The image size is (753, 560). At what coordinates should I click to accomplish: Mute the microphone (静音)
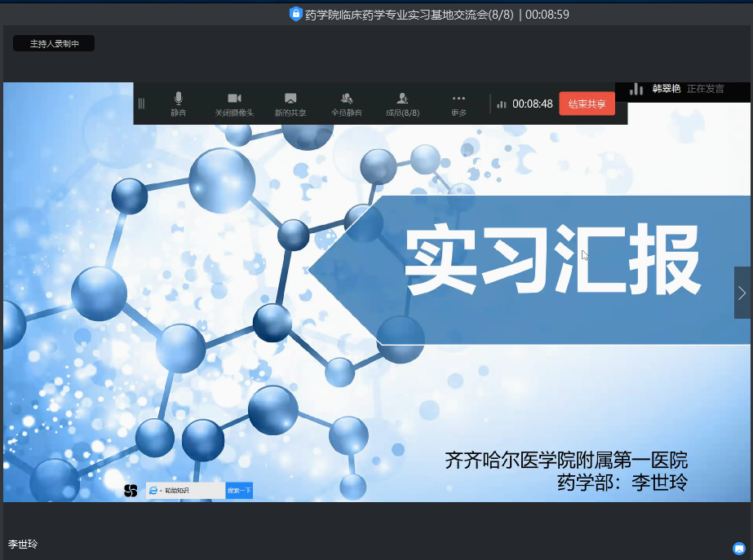tap(178, 104)
